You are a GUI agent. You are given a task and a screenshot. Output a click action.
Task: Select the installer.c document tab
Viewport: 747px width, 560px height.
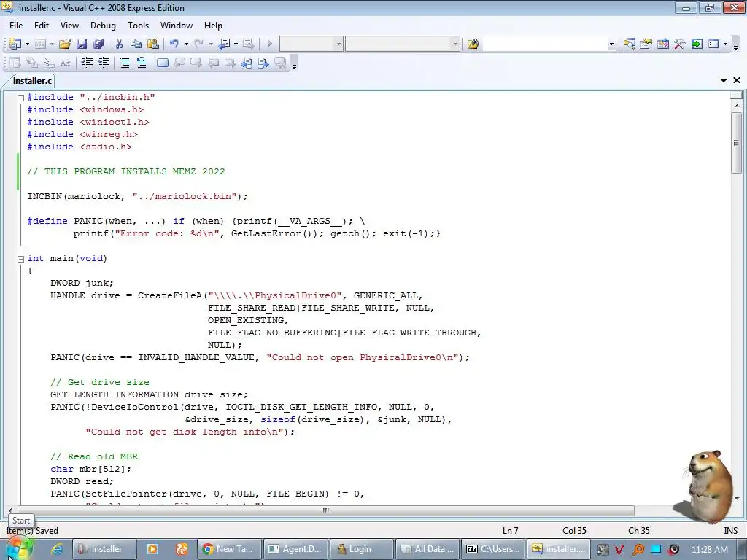32,80
